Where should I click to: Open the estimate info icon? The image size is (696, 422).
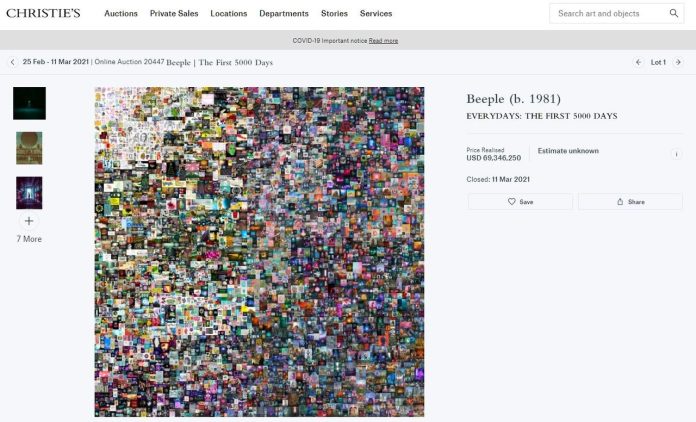click(676, 154)
